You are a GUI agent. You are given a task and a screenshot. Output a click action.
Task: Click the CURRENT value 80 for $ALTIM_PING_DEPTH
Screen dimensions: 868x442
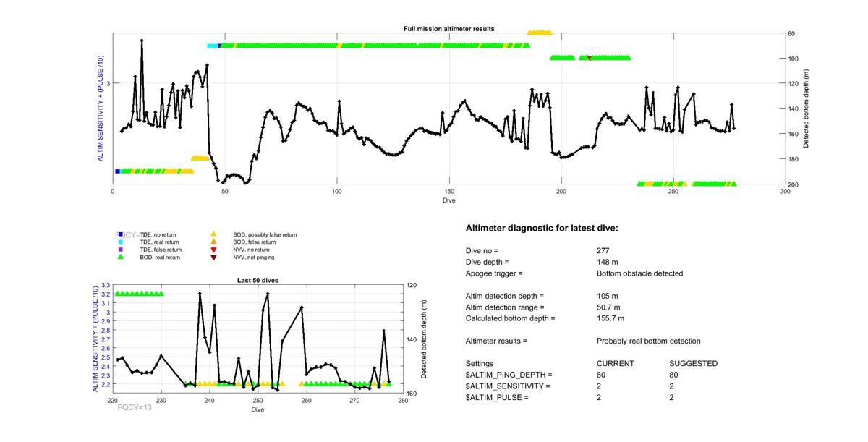pyautogui.click(x=601, y=375)
